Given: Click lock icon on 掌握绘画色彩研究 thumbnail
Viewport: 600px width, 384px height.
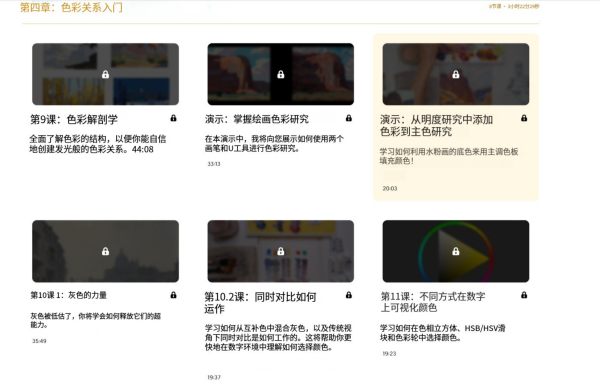Looking at the screenshot, I should pyautogui.click(x=280, y=75).
